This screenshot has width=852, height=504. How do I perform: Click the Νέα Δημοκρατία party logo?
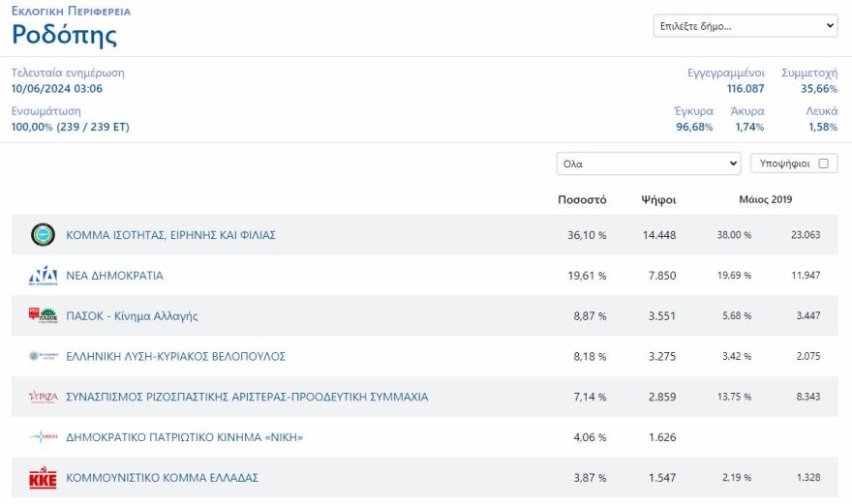(43, 276)
